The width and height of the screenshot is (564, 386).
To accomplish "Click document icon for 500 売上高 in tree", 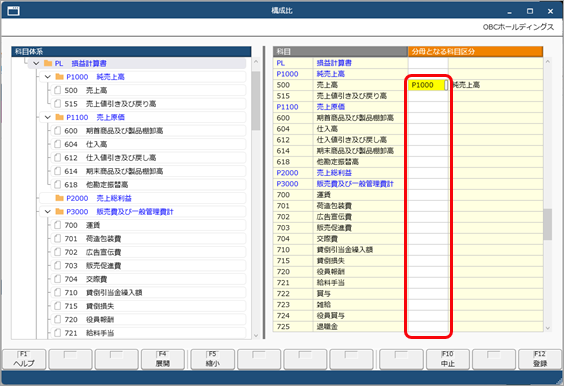I will [57, 90].
